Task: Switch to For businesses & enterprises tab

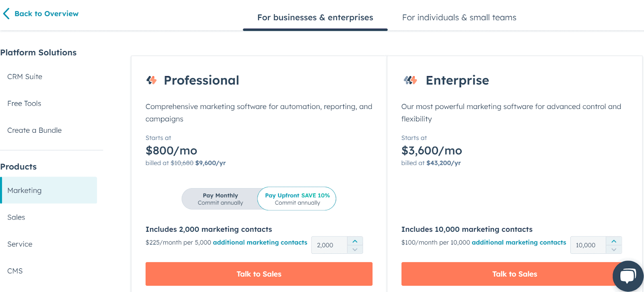Action: point(315,18)
